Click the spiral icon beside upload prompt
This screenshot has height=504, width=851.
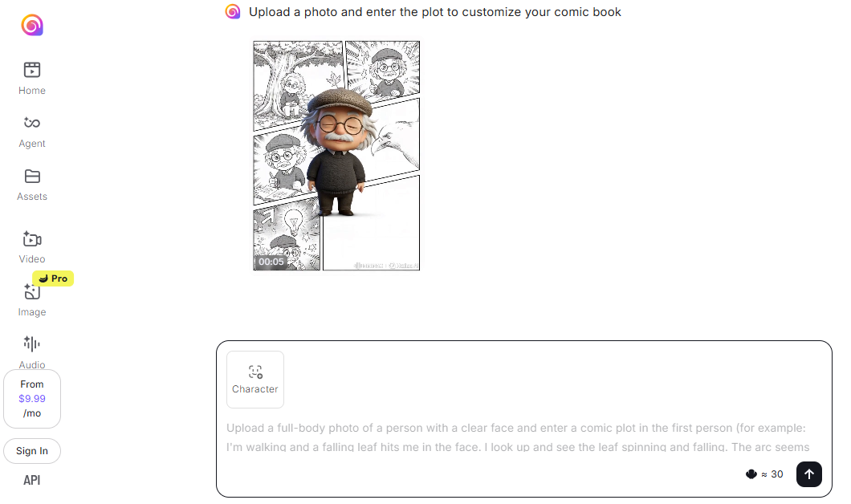[233, 11]
